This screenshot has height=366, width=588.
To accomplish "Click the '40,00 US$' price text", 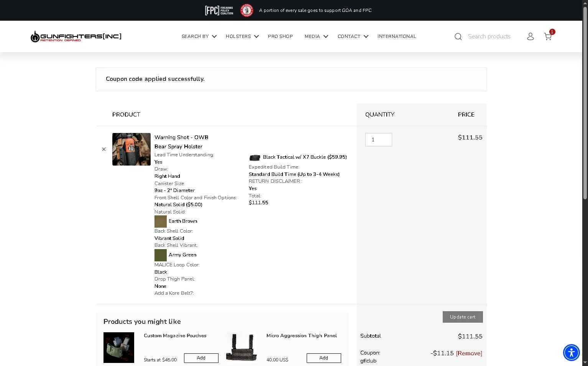I will (277, 360).
